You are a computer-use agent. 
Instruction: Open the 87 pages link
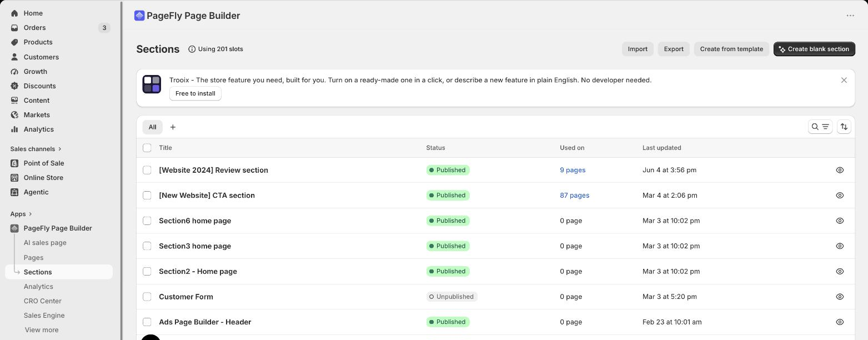pos(575,196)
